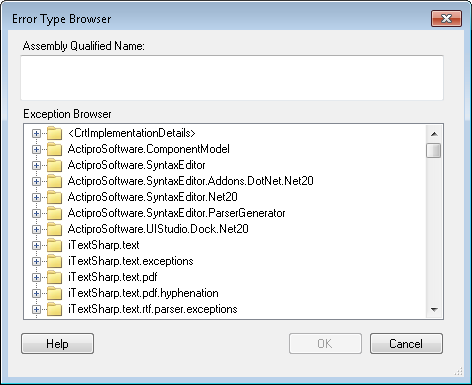Click the ActiproSoftware.SyntaxEditor folder icon
472x385 pixels.
pos(54,165)
